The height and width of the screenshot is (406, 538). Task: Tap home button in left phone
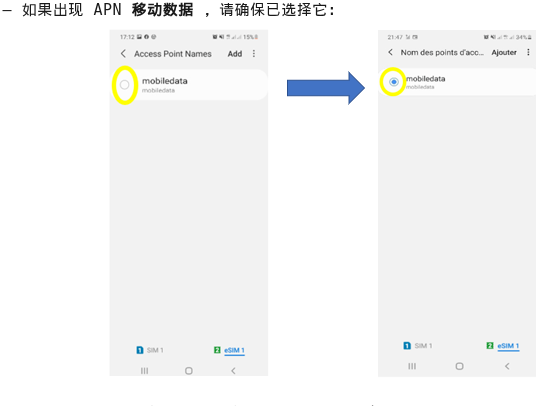(189, 371)
